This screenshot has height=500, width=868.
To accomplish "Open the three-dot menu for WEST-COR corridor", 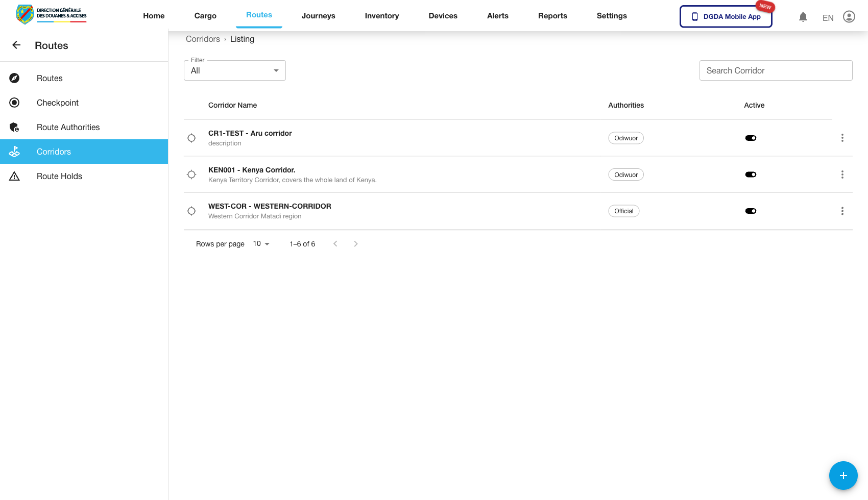I will (842, 211).
